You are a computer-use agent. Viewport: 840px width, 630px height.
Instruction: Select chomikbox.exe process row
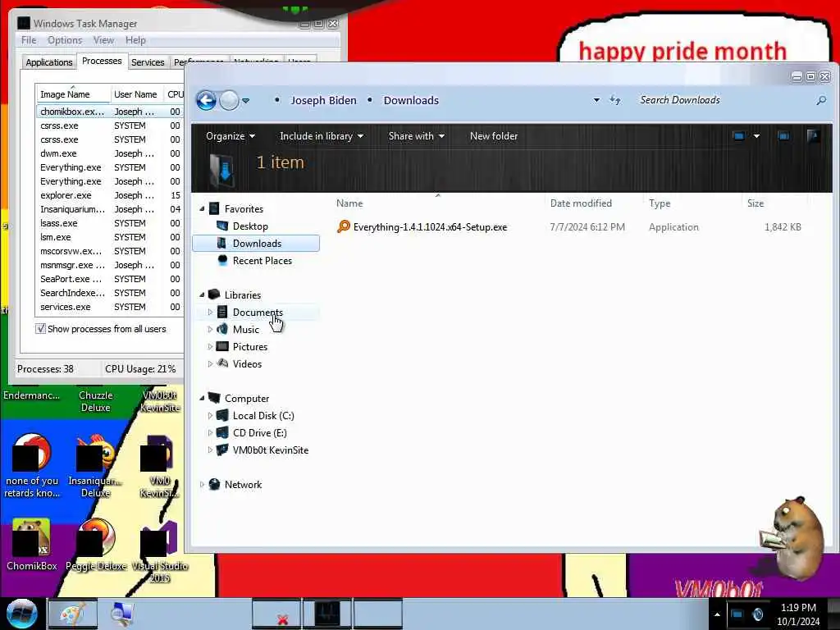[x=110, y=112]
